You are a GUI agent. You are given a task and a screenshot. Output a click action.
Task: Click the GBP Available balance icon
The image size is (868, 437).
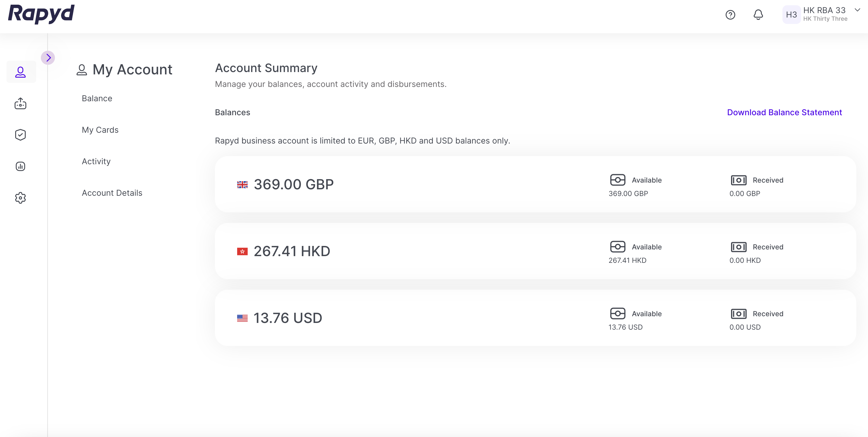(x=617, y=180)
